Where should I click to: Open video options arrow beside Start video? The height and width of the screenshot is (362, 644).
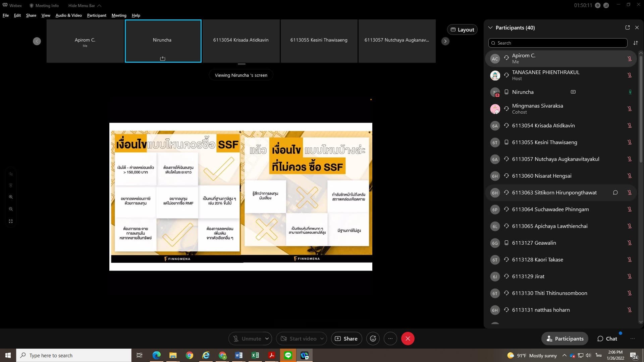pos(322,339)
